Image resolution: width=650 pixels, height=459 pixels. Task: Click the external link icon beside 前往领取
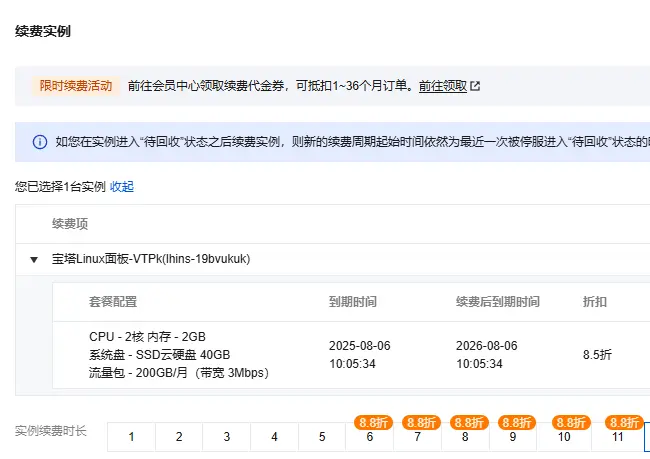click(x=476, y=86)
